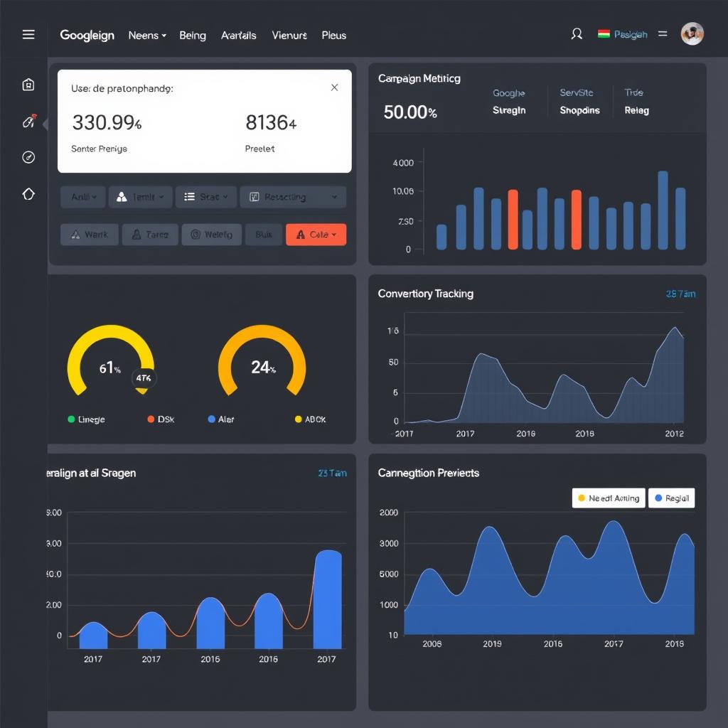This screenshot has width=728, height=728.
Task: Click the Welefg button
Action: coord(212,235)
